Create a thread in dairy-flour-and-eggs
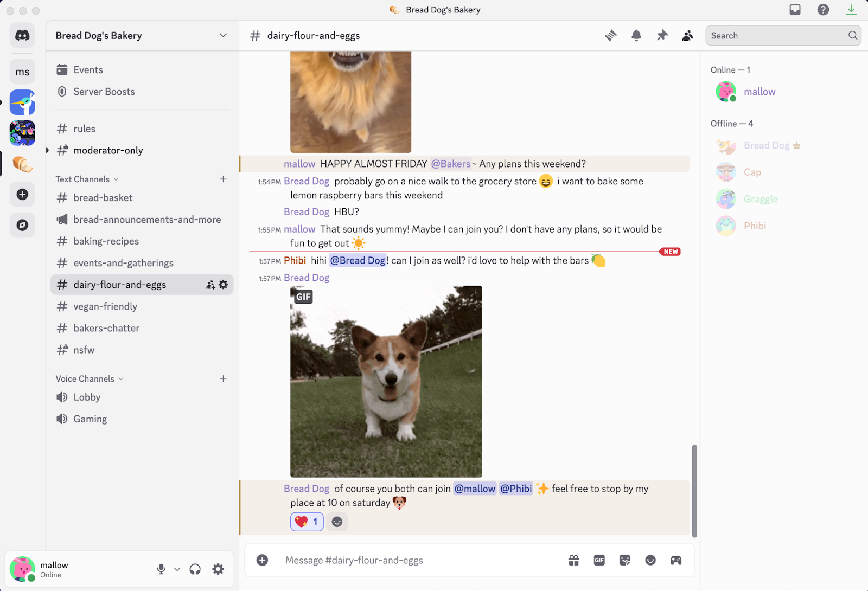Viewport: 868px width, 591px height. point(610,35)
